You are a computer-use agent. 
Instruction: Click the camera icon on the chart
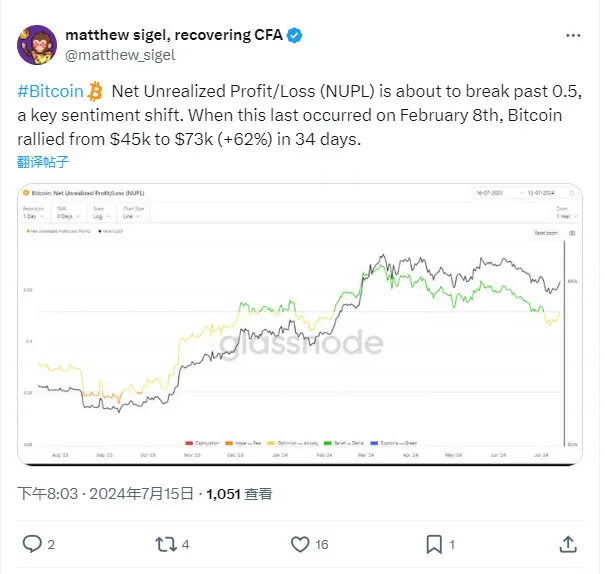pos(571,232)
